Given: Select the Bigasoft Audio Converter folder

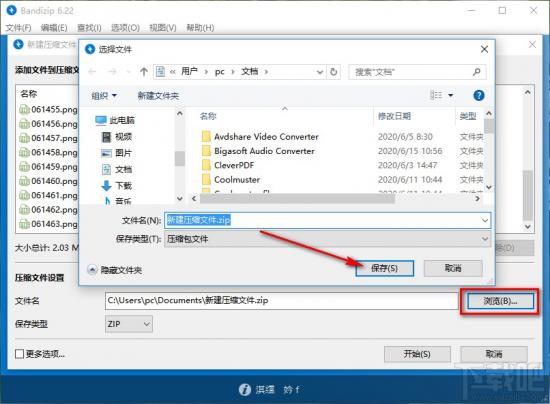Looking at the screenshot, I should [259, 151].
